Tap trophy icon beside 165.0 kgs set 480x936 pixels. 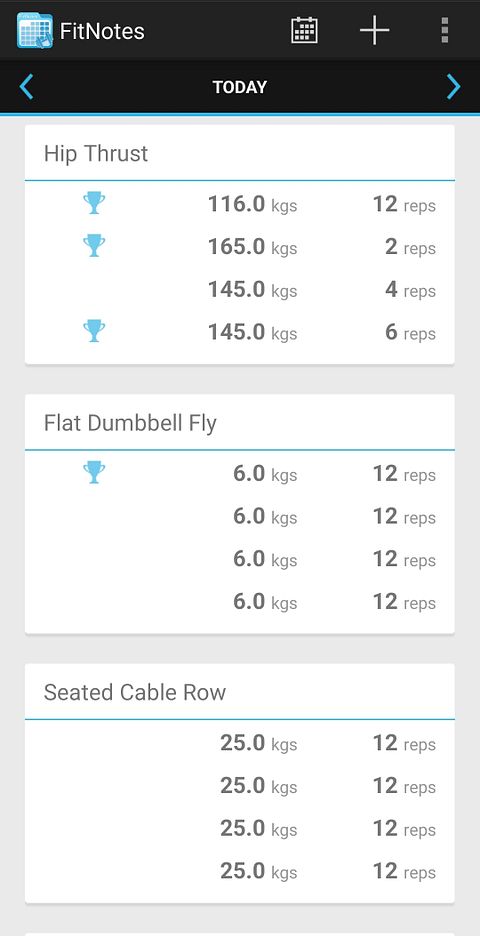coord(94,245)
